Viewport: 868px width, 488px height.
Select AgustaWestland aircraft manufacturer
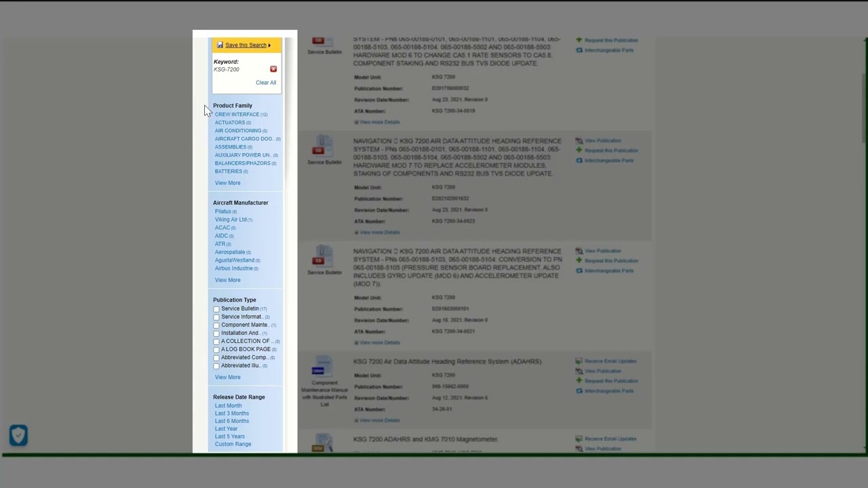[x=235, y=260]
